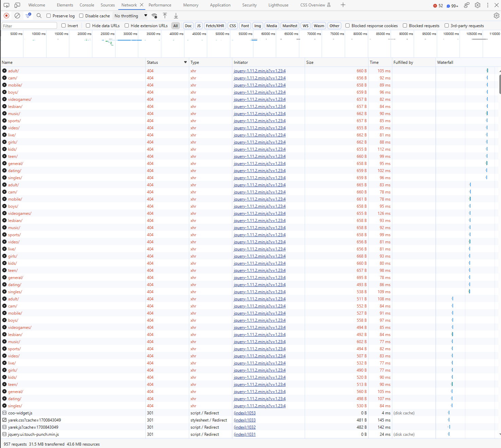The image size is (501, 448).
Task: Toggle the Invert filter checkbox
Action: point(64,25)
